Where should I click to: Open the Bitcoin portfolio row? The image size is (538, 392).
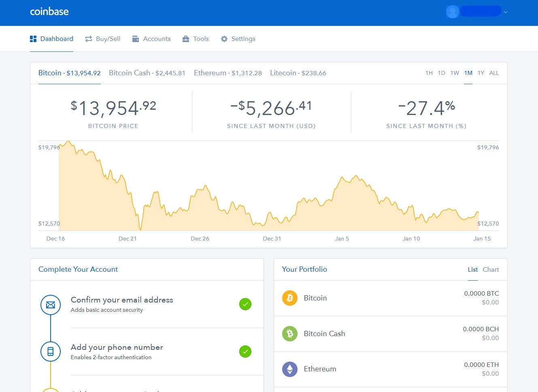391,298
